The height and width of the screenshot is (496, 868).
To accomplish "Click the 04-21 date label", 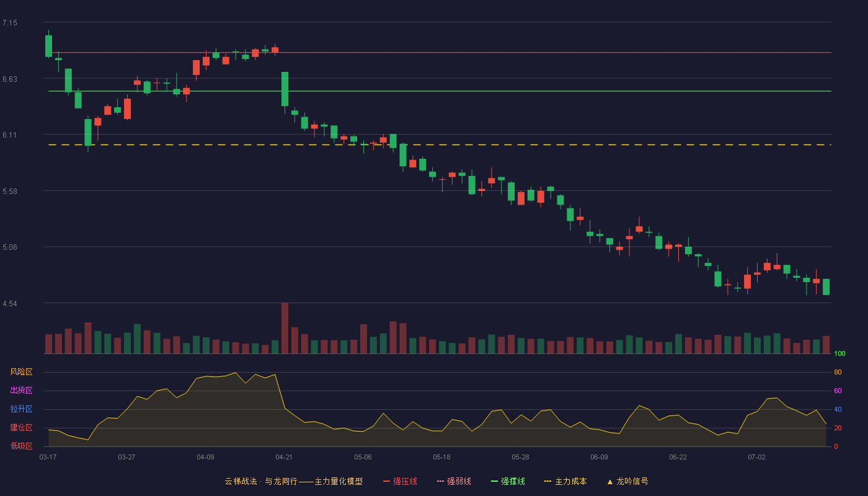I will 284,457.
